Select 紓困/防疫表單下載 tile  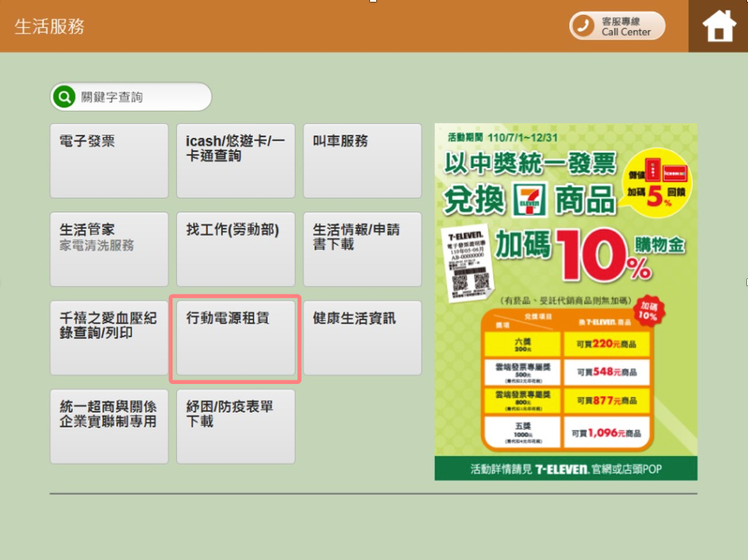(236, 427)
